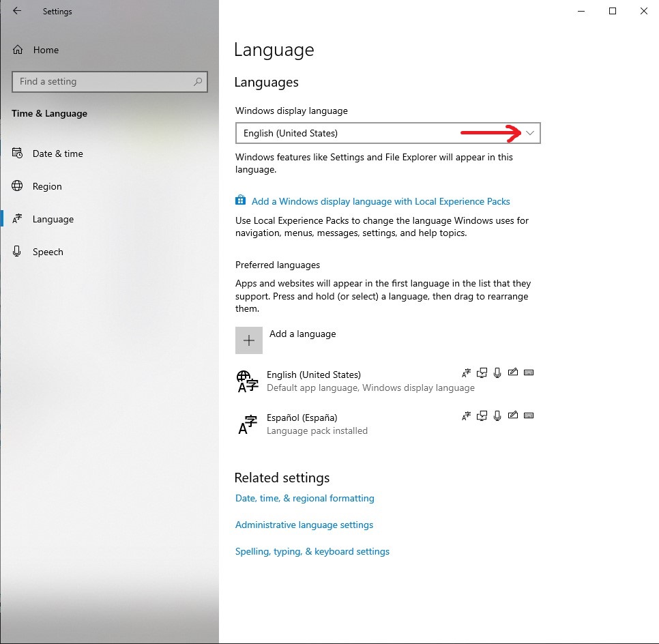Screen dimensions: 659x644
Task: Click the Home house icon
Action: point(18,50)
